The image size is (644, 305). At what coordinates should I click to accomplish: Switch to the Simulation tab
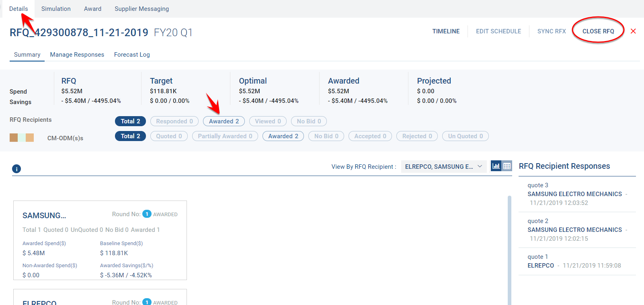(x=56, y=9)
